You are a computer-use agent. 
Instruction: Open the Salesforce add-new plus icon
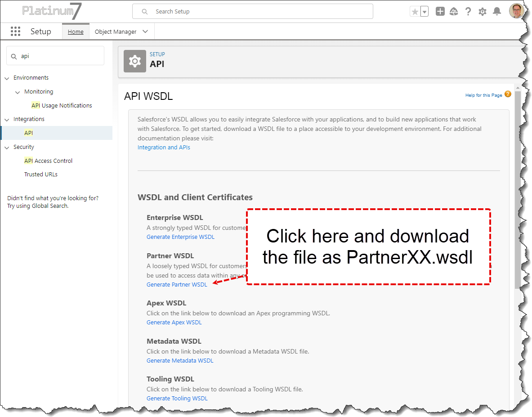[x=440, y=11]
